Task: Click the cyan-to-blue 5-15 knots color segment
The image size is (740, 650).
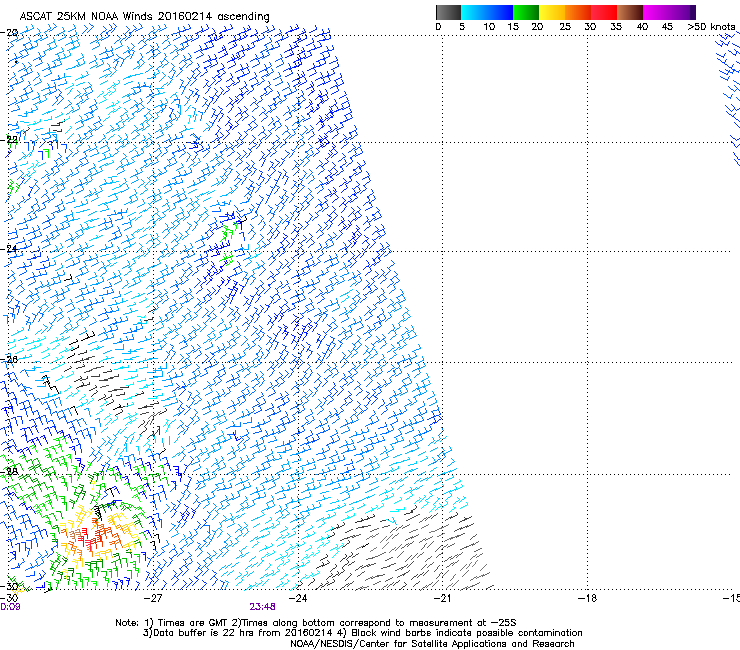Action: pyautogui.click(x=487, y=12)
